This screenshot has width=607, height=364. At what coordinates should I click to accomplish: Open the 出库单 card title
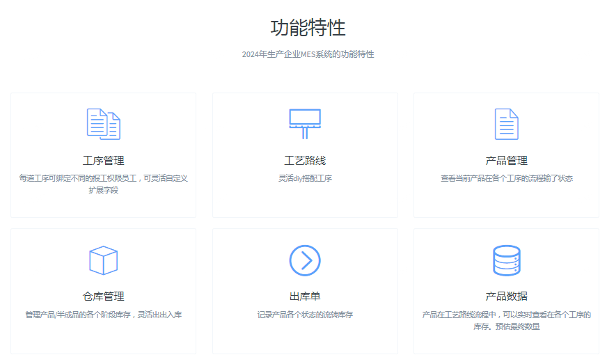click(305, 296)
